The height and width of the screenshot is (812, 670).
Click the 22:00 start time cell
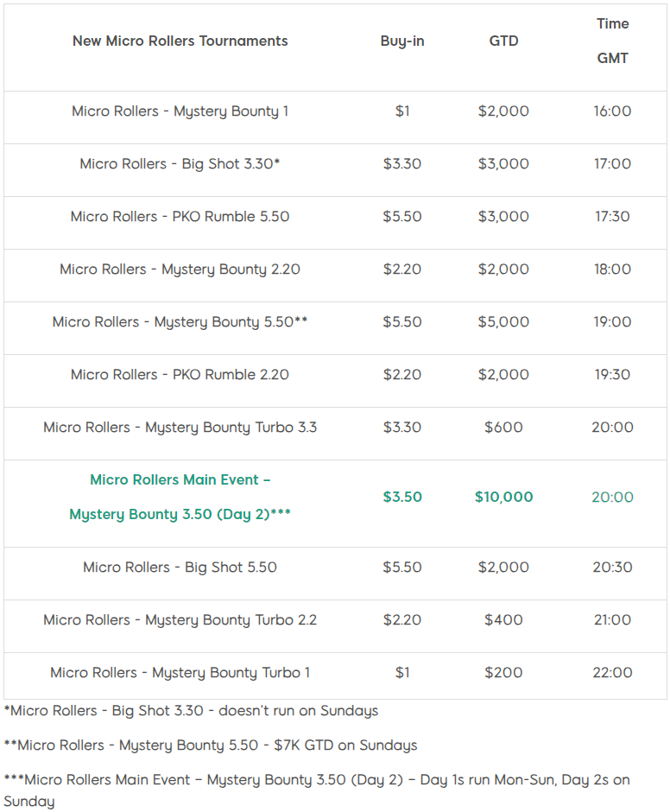[612, 673]
